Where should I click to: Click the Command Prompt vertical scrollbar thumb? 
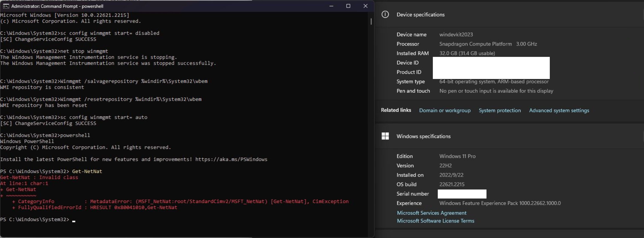coord(371,21)
